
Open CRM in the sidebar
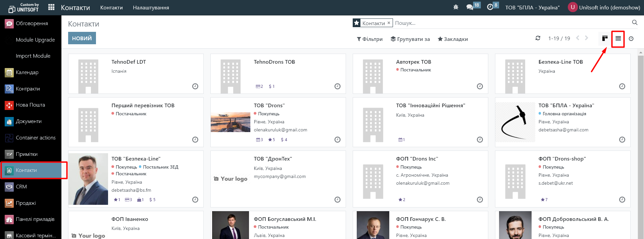click(21, 187)
